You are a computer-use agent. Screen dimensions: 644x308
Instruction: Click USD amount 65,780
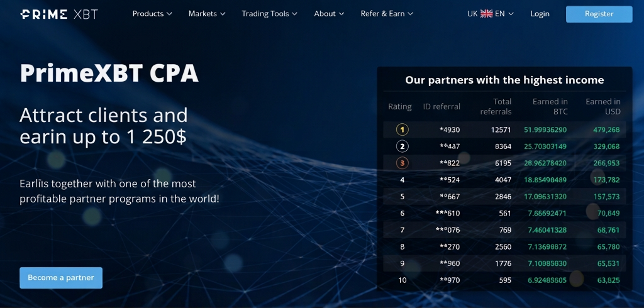point(608,247)
